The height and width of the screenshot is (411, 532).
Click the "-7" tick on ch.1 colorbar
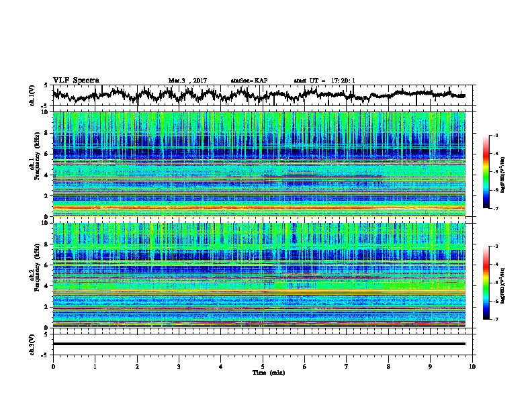495,208
